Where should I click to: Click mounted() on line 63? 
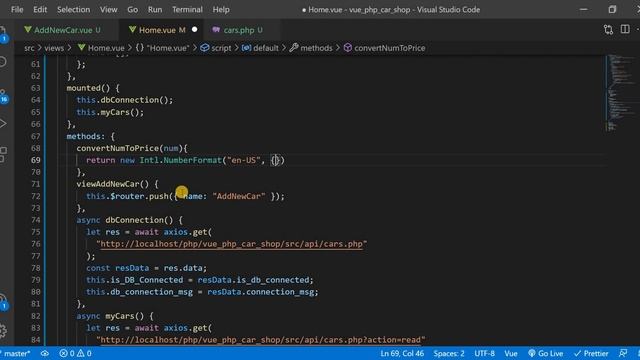tap(88, 88)
